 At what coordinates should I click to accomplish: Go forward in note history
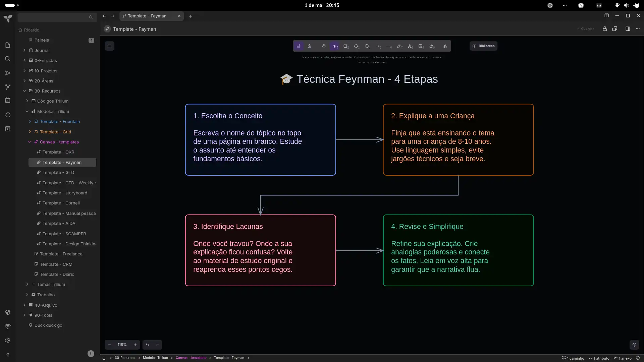coord(113,16)
